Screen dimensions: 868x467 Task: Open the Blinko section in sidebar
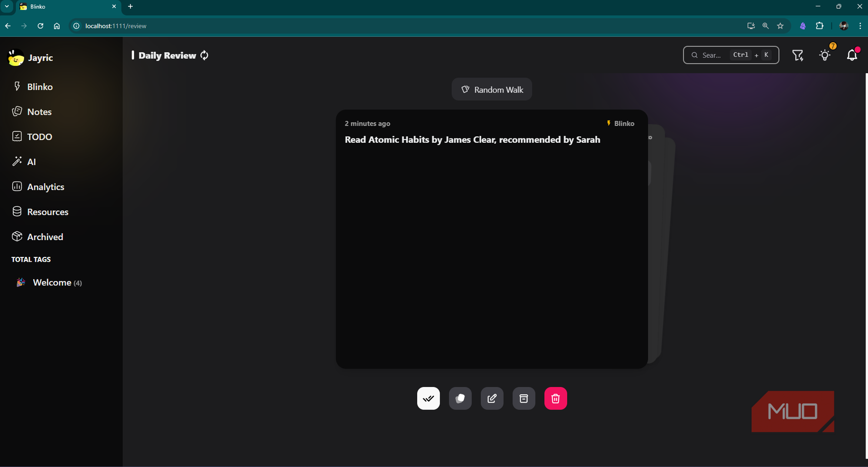point(39,87)
